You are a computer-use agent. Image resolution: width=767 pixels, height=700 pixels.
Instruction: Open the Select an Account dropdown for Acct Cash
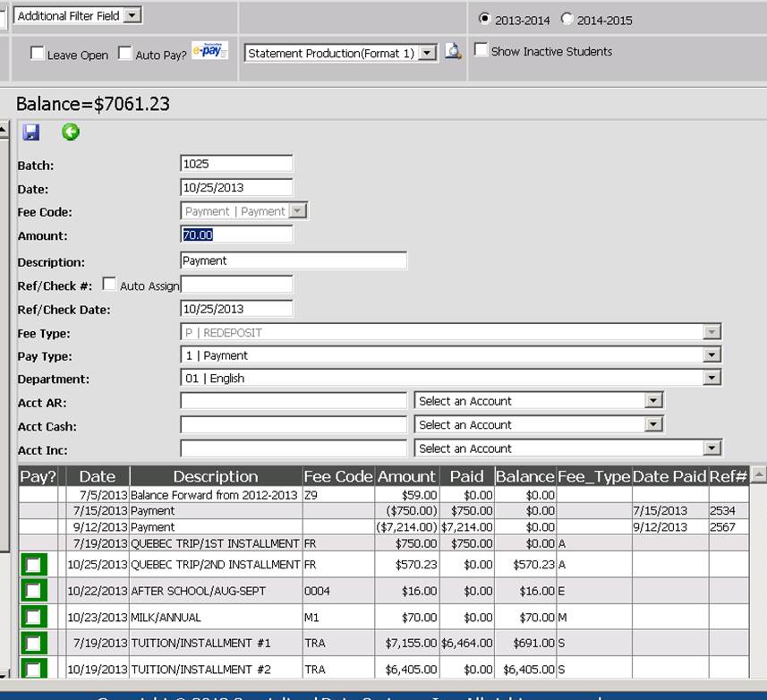[x=652, y=424]
